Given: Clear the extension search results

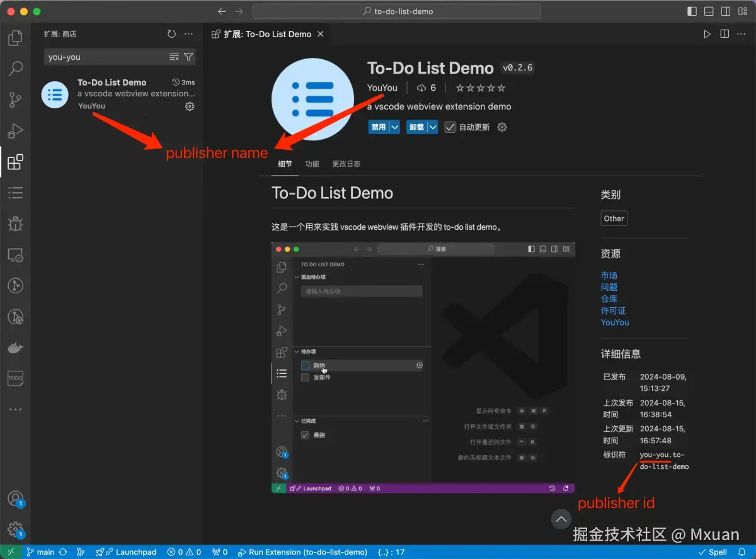Looking at the screenshot, I should click(175, 57).
